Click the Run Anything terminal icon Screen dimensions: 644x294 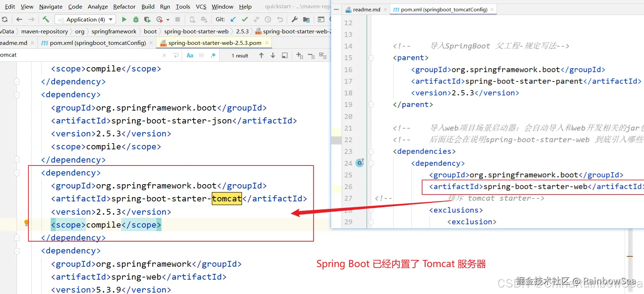click(x=321, y=19)
